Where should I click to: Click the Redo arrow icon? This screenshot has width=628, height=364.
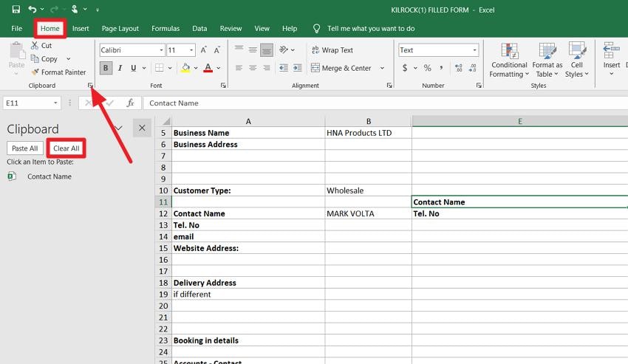[x=55, y=9]
